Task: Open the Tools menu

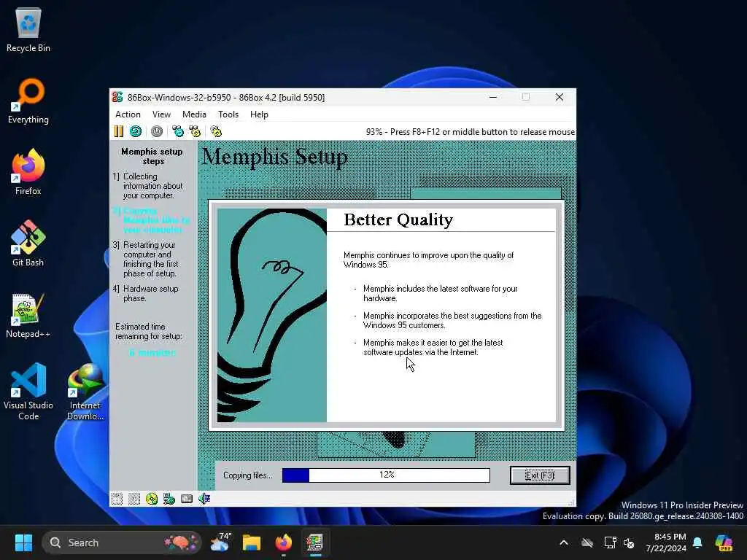Action: [228, 114]
